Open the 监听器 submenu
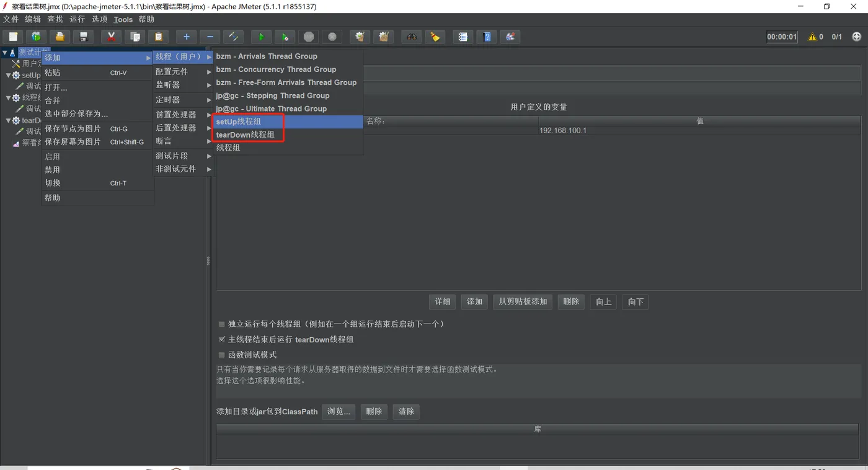This screenshot has height=470, width=868. [x=183, y=85]
